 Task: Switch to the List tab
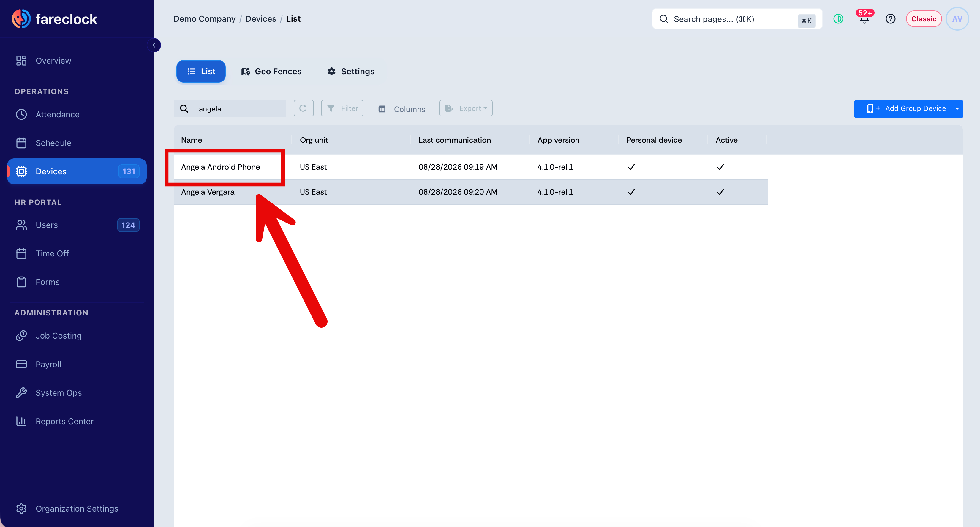(x=201, y=72)
